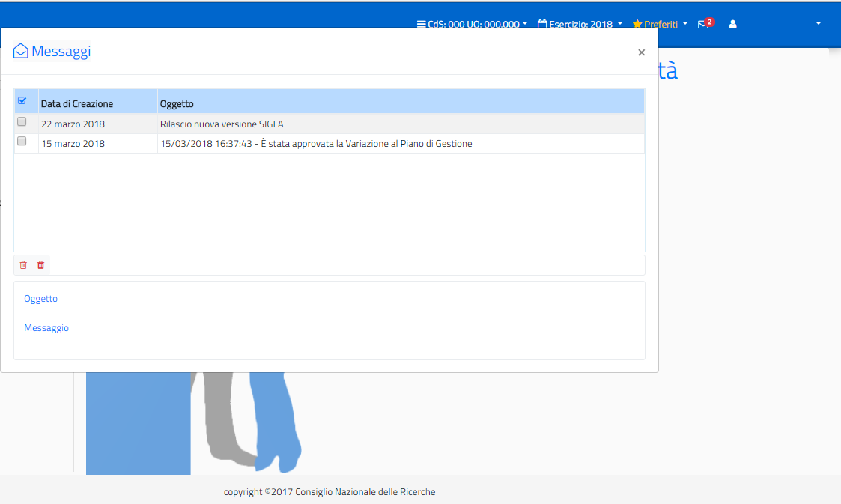Click the hamburger icon beside CdS

421,24
